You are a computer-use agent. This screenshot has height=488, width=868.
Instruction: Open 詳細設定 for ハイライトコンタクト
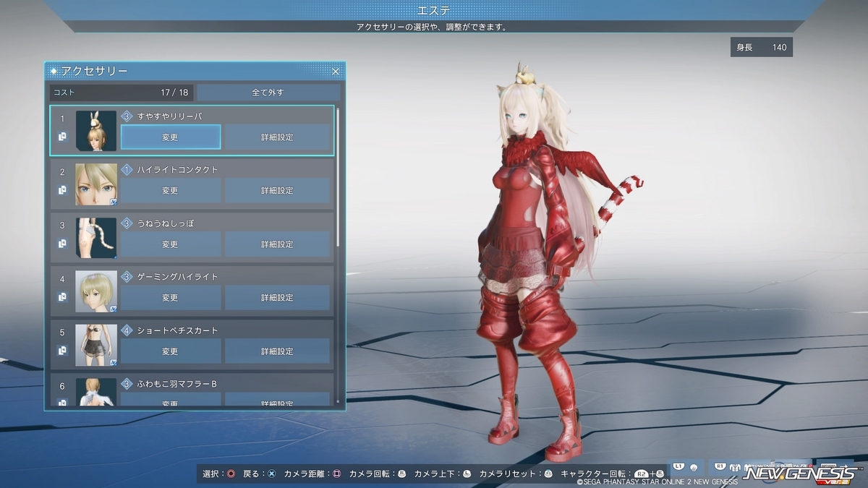tap(277, 191)
